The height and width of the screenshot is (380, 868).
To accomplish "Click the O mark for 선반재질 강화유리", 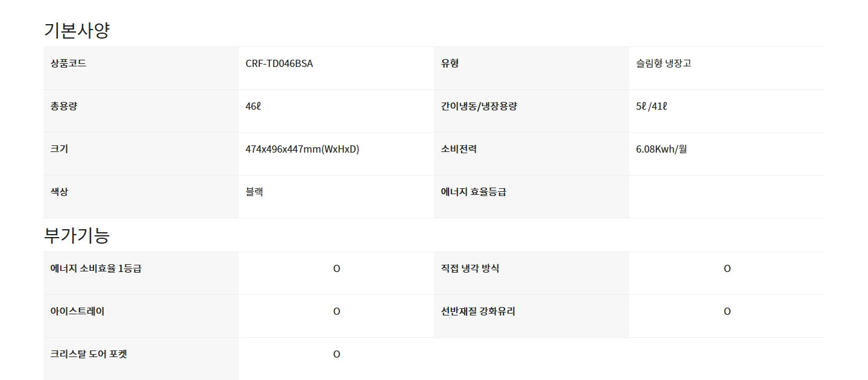I will (727, 312).
